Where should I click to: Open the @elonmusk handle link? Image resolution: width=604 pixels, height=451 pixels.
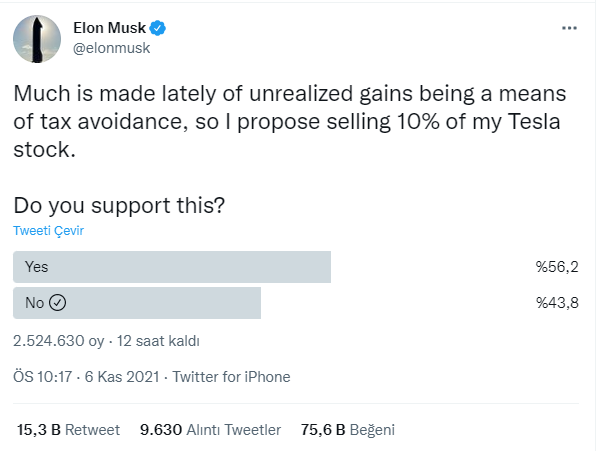click(111, 48)
